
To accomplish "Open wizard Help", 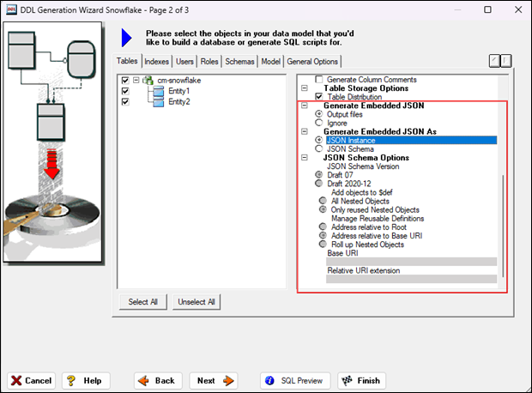I will coord(86,381).
